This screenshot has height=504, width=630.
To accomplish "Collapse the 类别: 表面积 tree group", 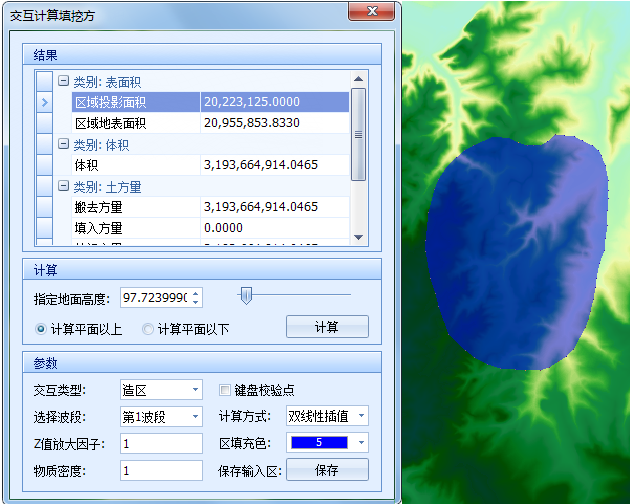I will click(63, 82).
